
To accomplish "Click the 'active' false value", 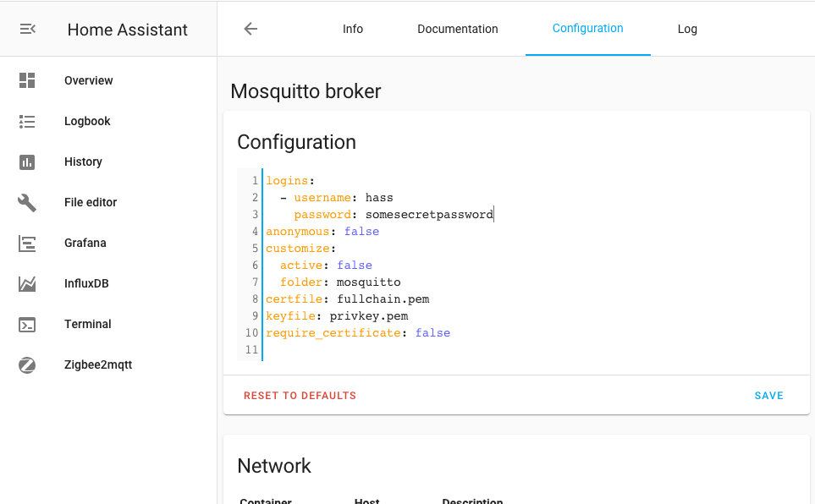I will pyautogui.click(x=355, y=265).
